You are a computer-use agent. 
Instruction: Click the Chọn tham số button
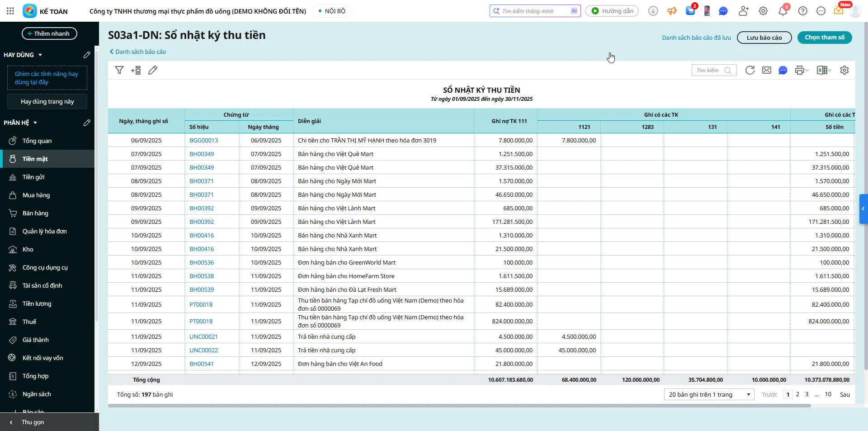click(824, 38)
